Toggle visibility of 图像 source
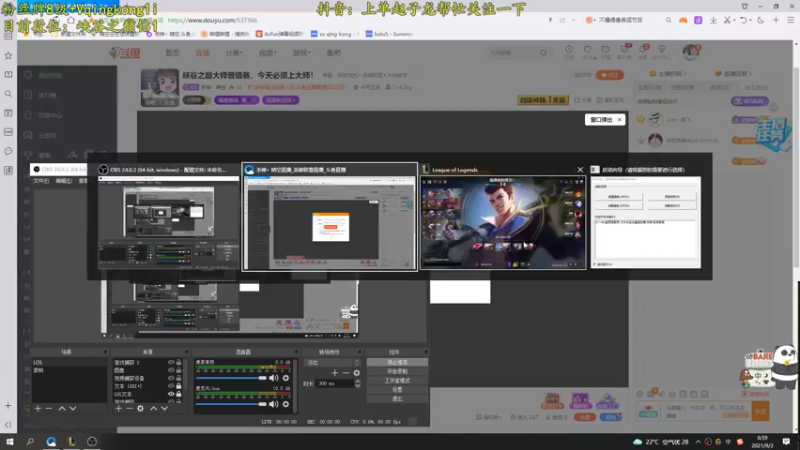The image size is (800, 450). (171, 370)
